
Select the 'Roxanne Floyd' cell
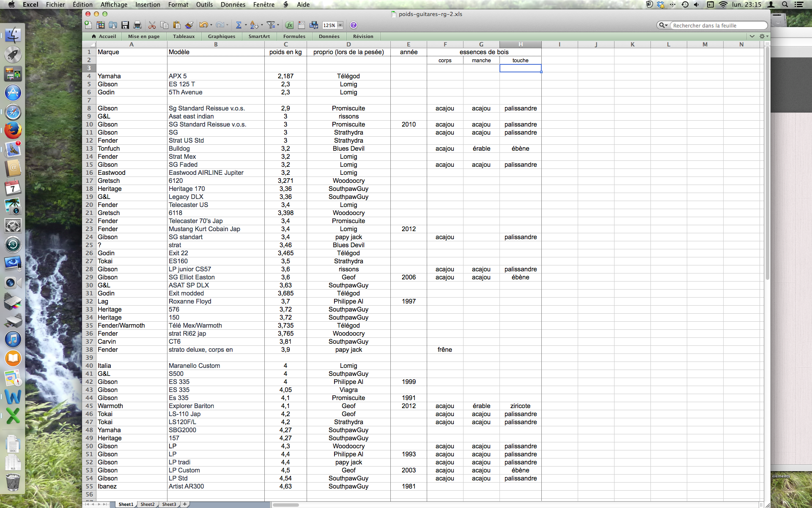tap(216, 301)
